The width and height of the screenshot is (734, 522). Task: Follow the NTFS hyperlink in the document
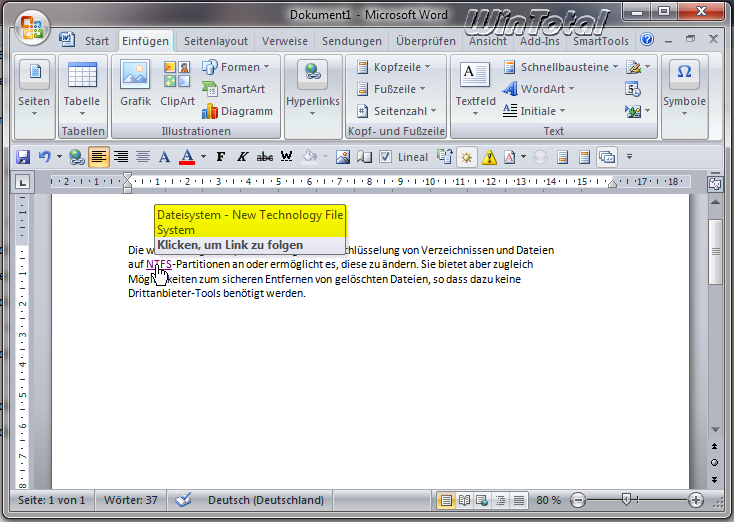click(x=159, y=264)
